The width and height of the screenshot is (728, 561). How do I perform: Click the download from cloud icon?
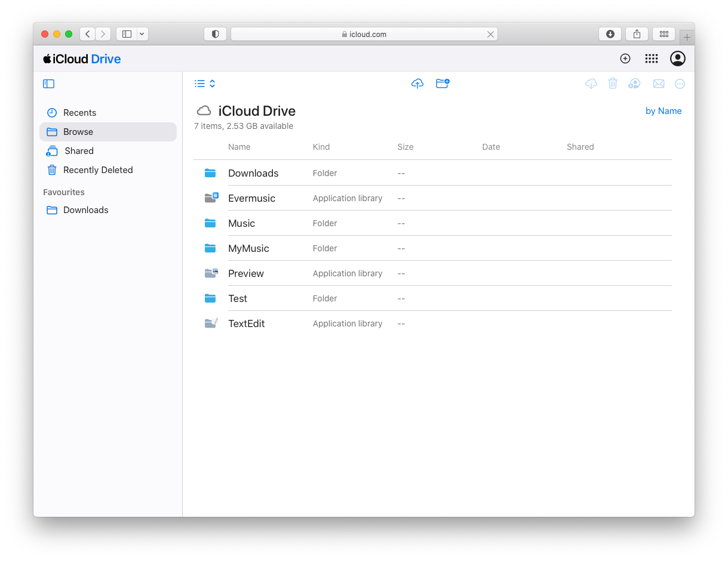point(591,84)
